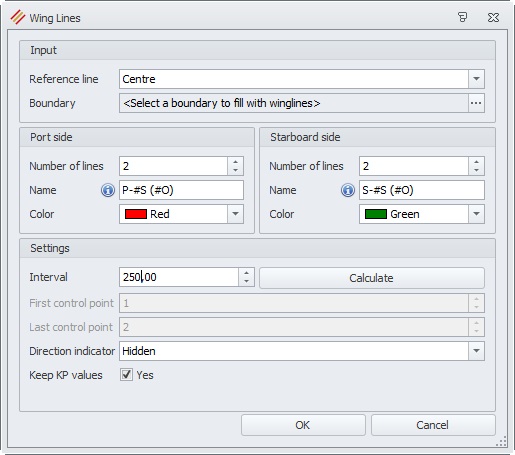This screenshot has width=515, height=455.
Task: Click the Red color swatch
Action: [x=136, y=214]
